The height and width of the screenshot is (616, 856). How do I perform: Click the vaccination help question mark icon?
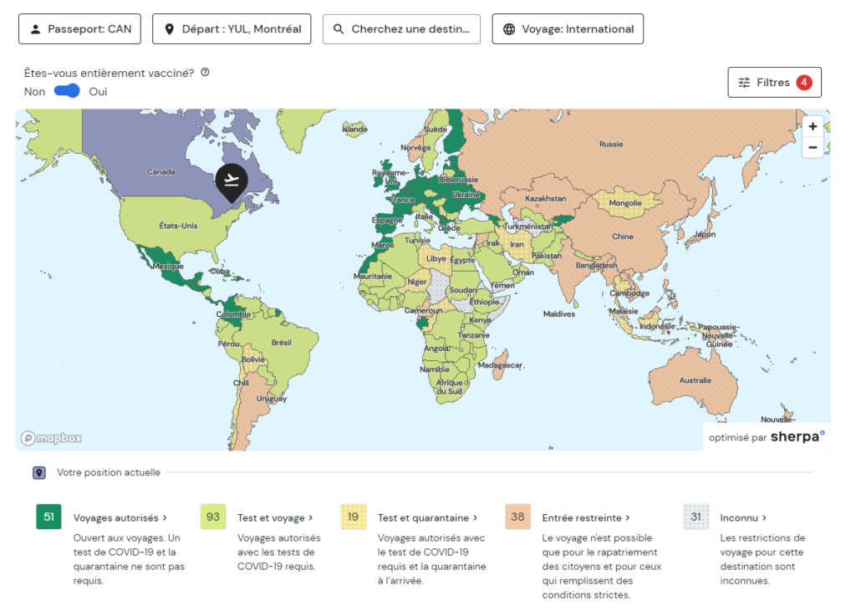[x=205, y=73]
